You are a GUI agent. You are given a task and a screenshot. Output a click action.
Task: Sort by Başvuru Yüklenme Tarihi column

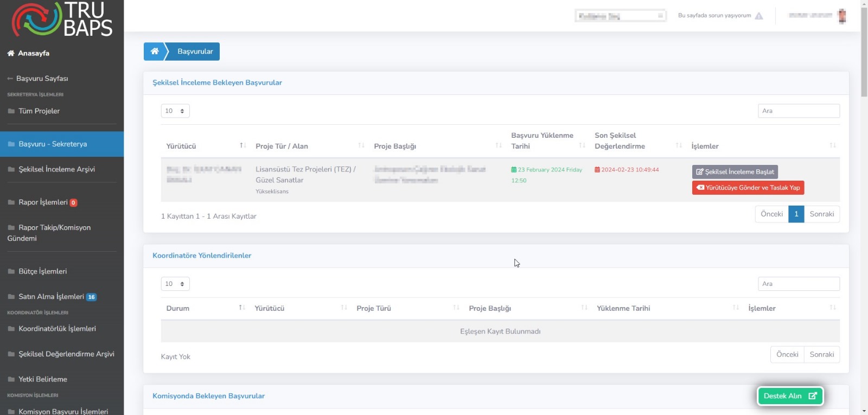click(x=582, y=145)
